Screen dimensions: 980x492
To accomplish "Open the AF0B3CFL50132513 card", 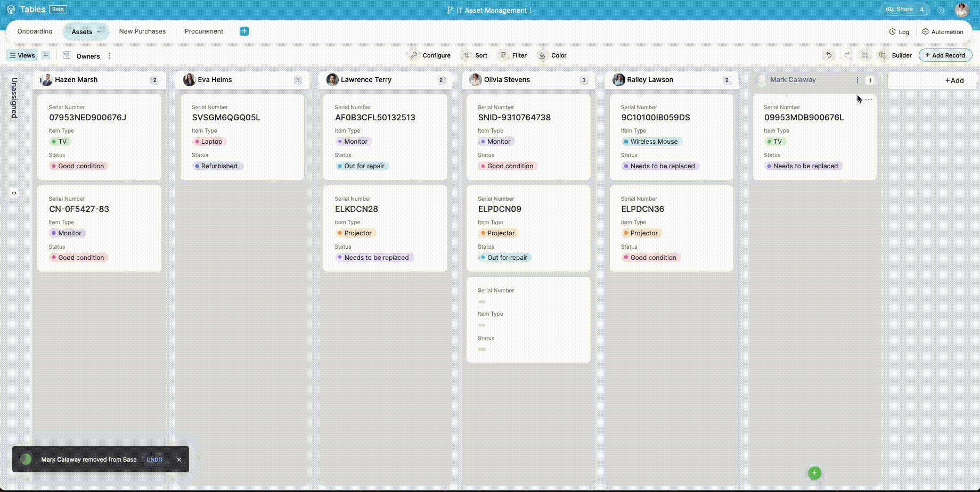I will click(385, 137).
